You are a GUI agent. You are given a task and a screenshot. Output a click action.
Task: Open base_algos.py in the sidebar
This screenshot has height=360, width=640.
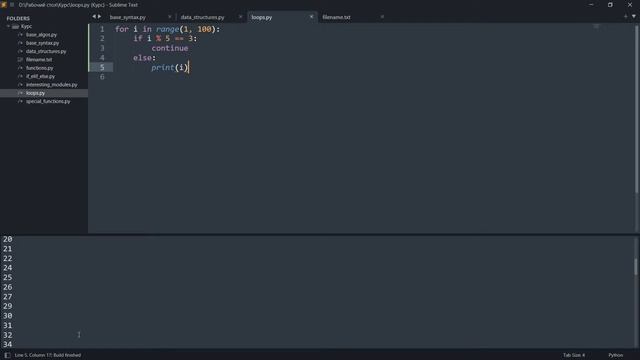tap(41, 35)
